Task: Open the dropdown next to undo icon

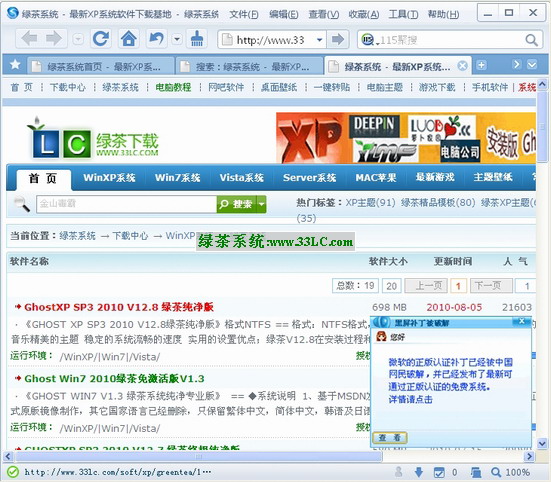Action: (177, 39)
